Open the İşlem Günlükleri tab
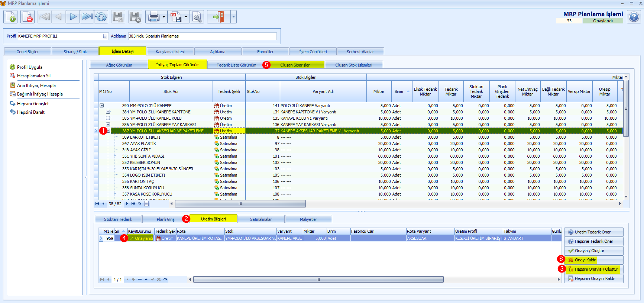 (x=313, y=52)
